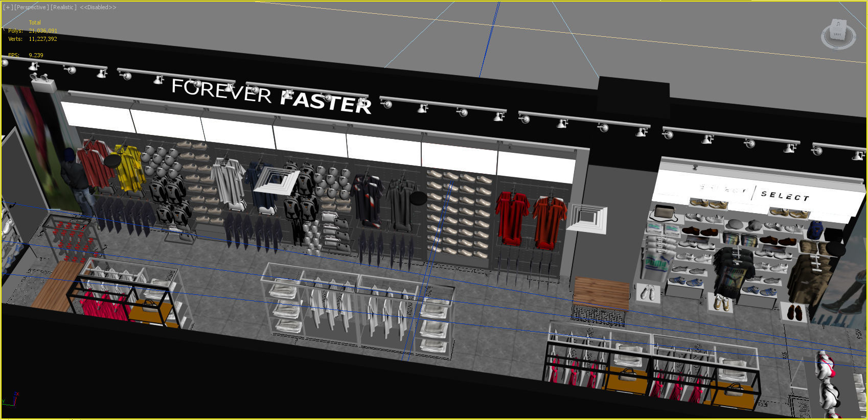Open the [Realistic] shading menu
The height and width of the screenshot is (420, 868).
pos(63,7)
